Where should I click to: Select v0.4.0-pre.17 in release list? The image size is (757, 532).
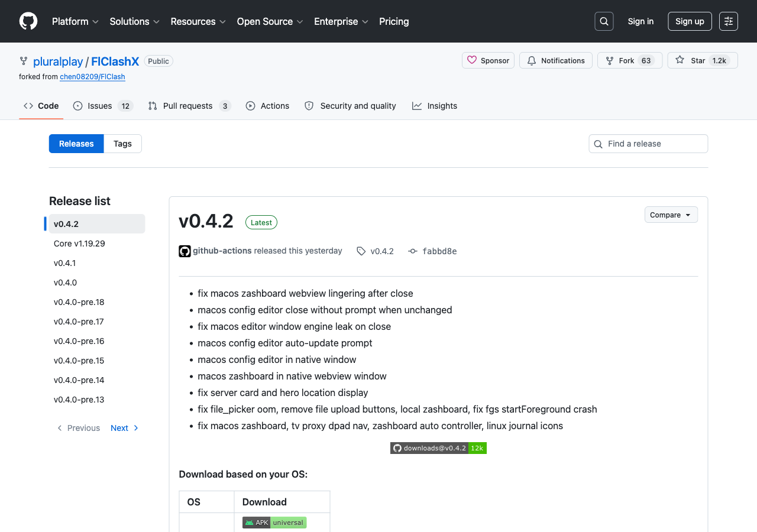97,322
